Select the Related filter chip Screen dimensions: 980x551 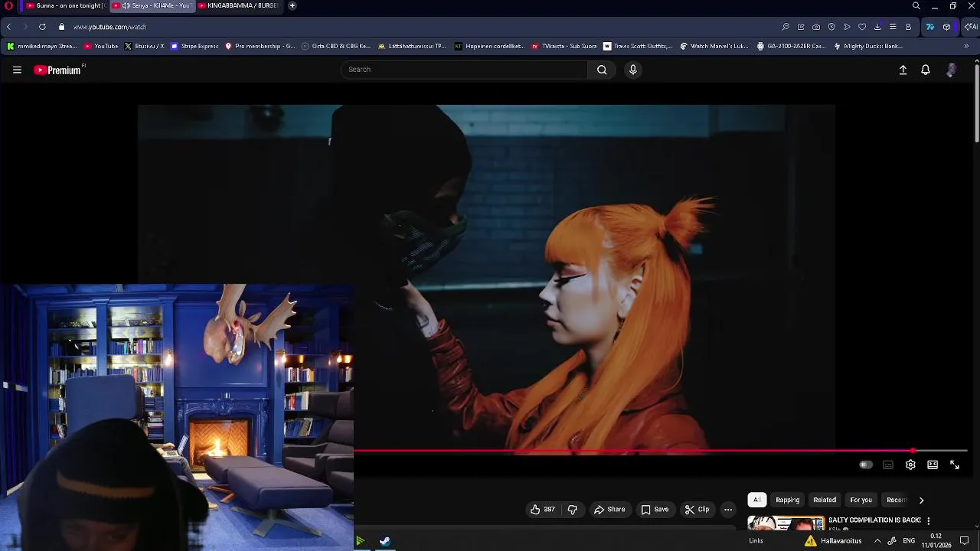click(x=825, y=500)
